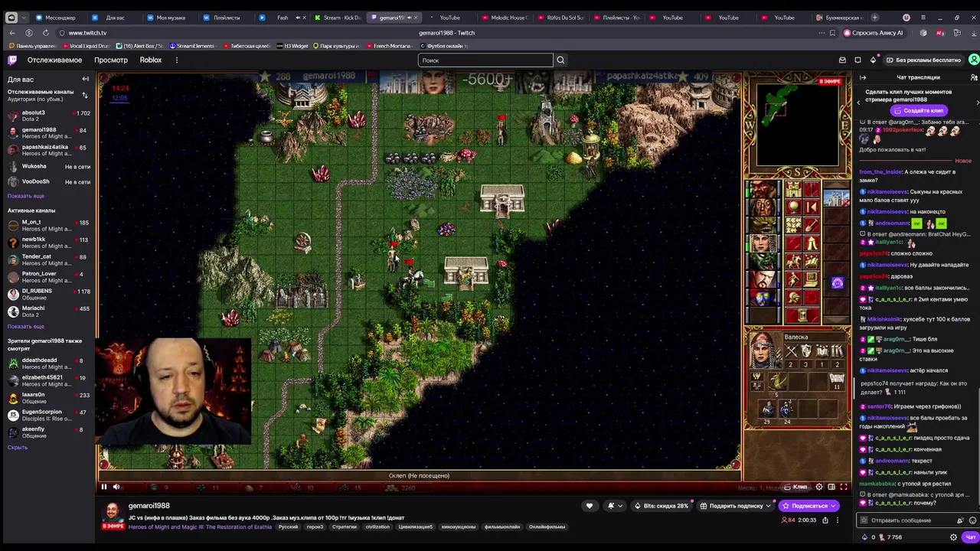Collapse the stream chat panel arrow
Screen dimensions: 980x551
click(x=863, y=77)
